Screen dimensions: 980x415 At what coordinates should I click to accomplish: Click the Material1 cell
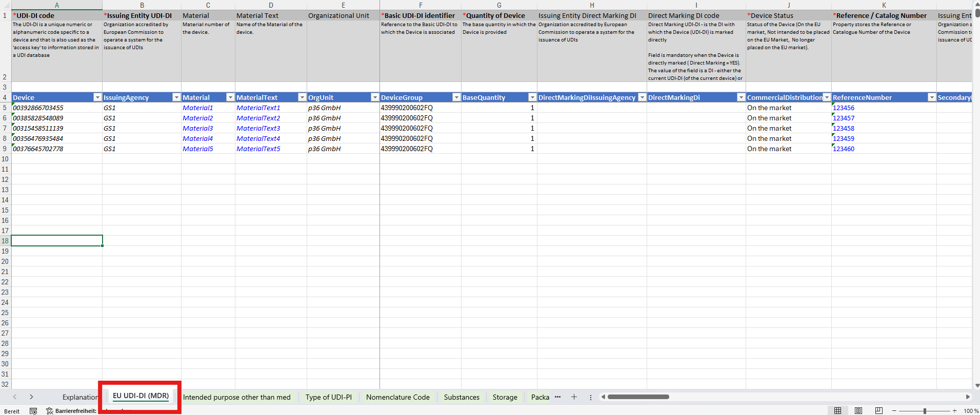coord(208,108)
